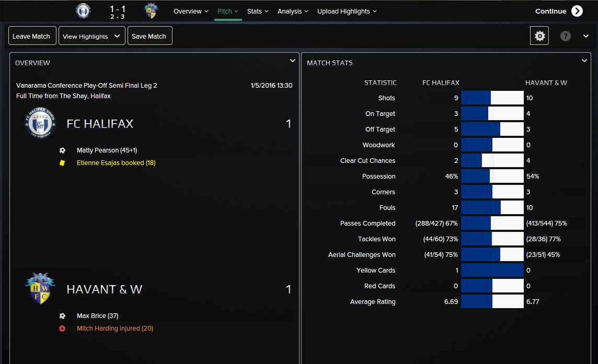Viewport: 598px width, 364px height.
Task: Click the Leave Match button
Action: (x=32, y=36)
